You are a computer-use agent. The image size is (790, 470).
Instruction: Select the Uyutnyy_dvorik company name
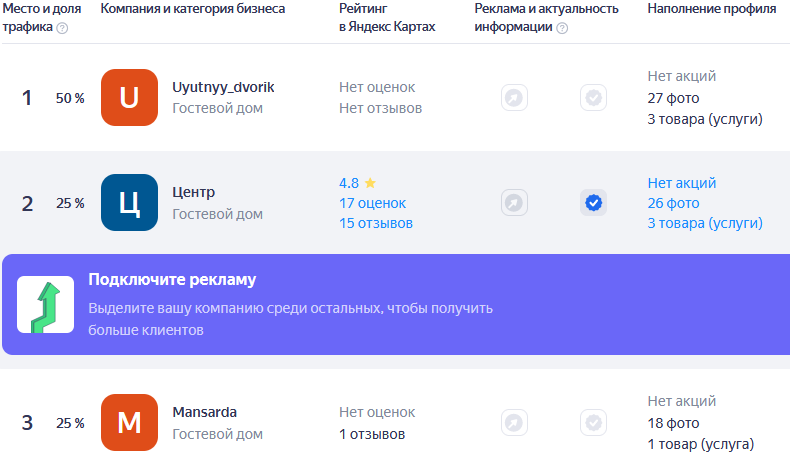coord(223,87)
